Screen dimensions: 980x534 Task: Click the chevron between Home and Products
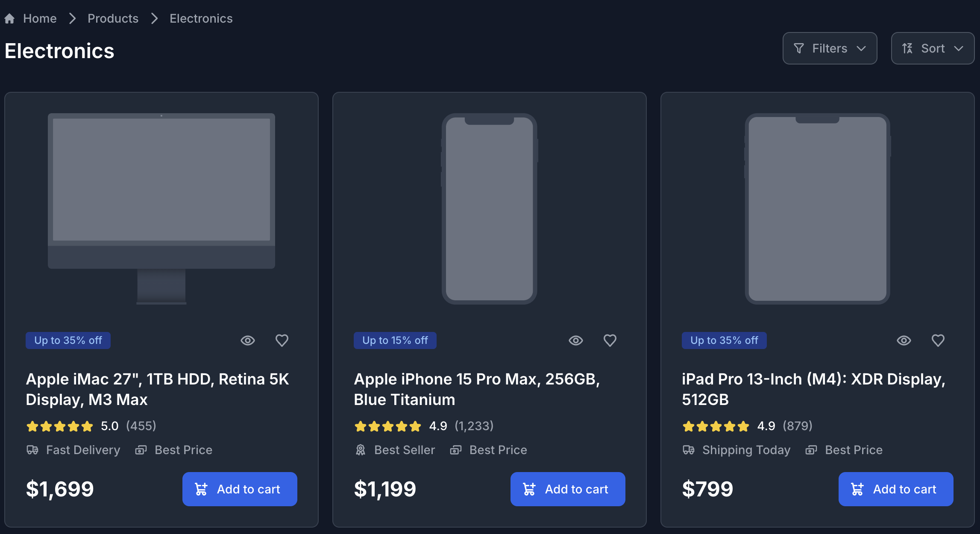pos(72,18)
